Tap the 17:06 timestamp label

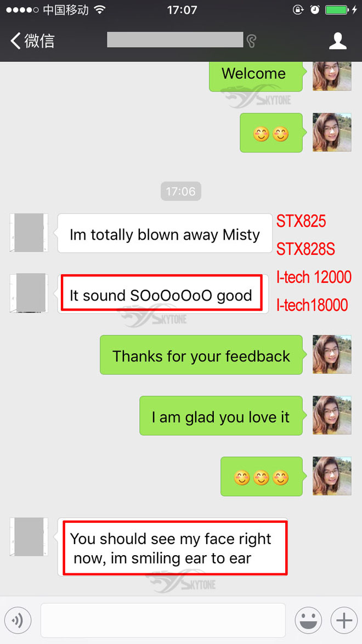(181, 191)
